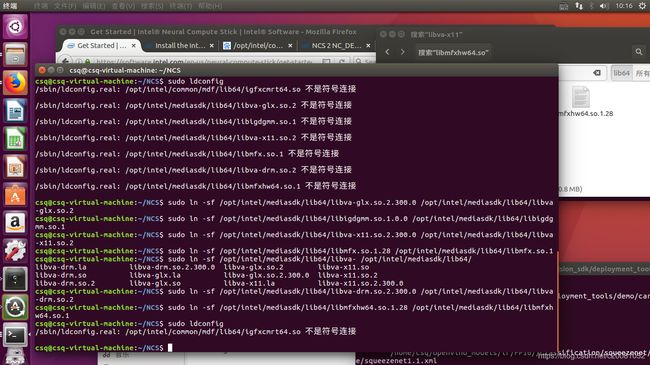Open the network indicator in the top bar

tap(579, 6)
